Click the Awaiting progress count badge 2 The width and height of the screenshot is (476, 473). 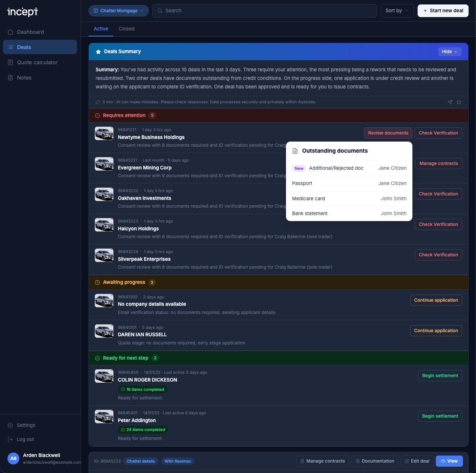tap(152, 282)
